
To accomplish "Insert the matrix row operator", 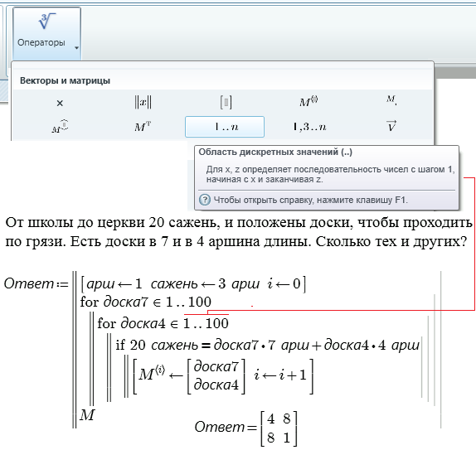I will [x=60, y=127].
